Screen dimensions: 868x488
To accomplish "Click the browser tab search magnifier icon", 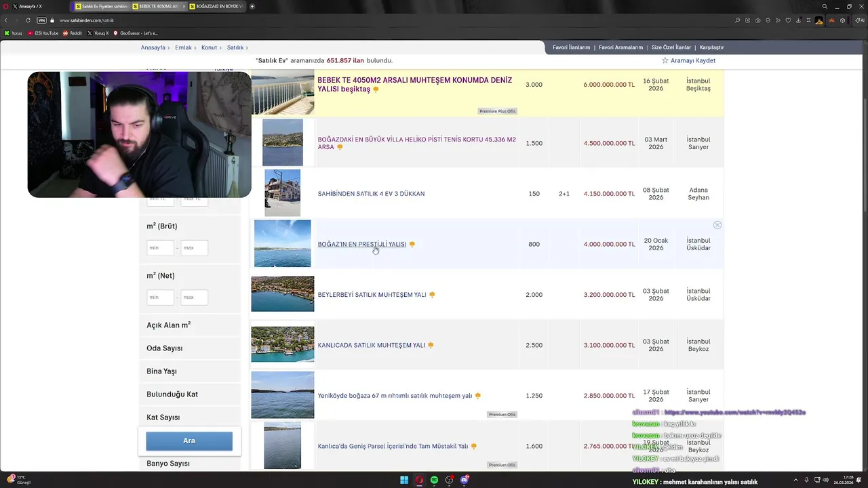I will point(825,6).
